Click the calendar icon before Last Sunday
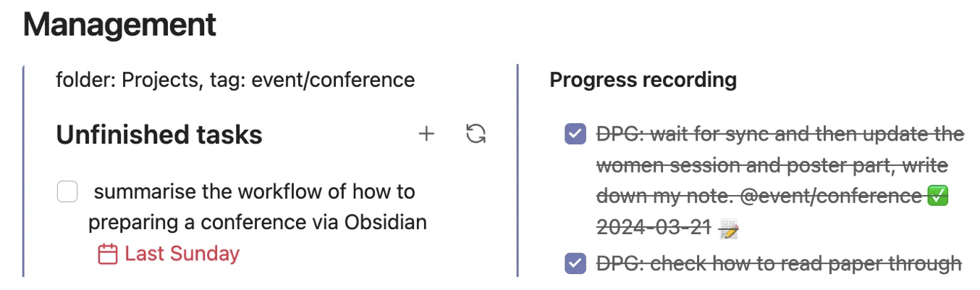The height and width of the screenshot is (290, 980). 108,254
